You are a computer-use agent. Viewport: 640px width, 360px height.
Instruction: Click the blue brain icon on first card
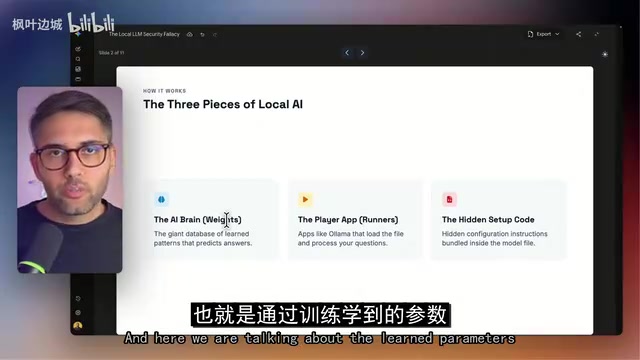(x=162, y=200)
